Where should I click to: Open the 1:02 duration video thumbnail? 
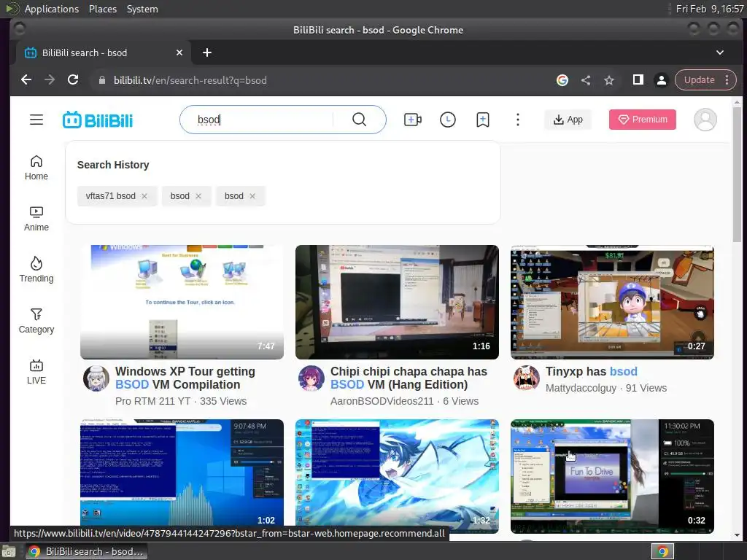182,476
